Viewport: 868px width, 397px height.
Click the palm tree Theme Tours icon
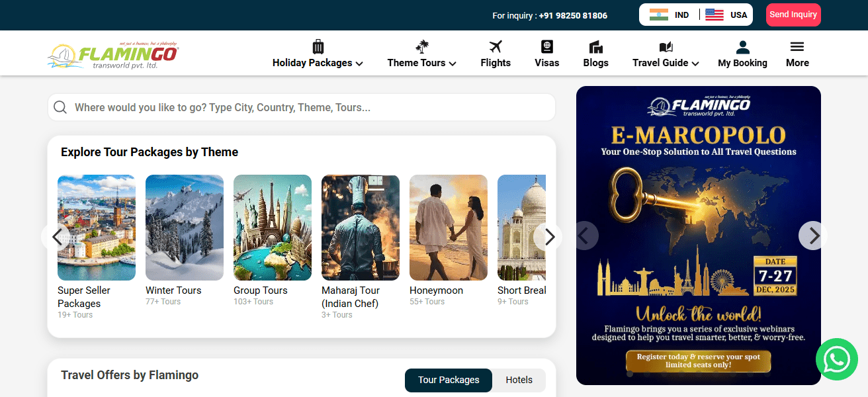421,46
